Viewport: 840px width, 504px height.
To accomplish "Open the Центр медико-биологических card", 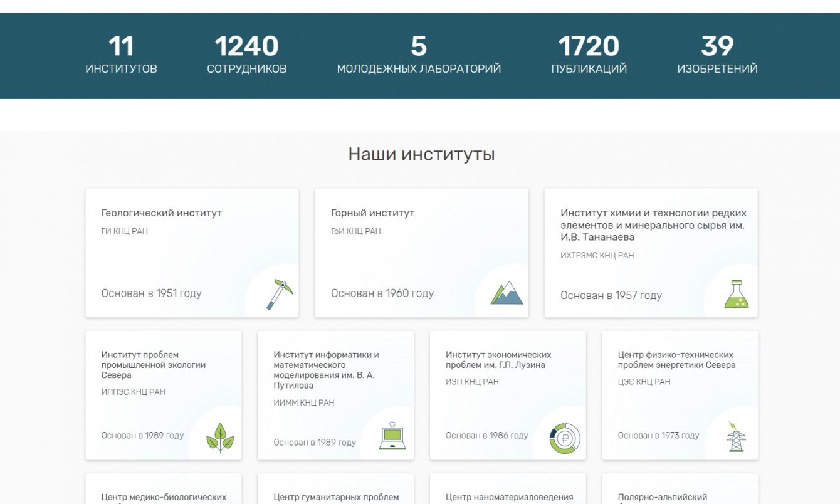I will point(164,489).
